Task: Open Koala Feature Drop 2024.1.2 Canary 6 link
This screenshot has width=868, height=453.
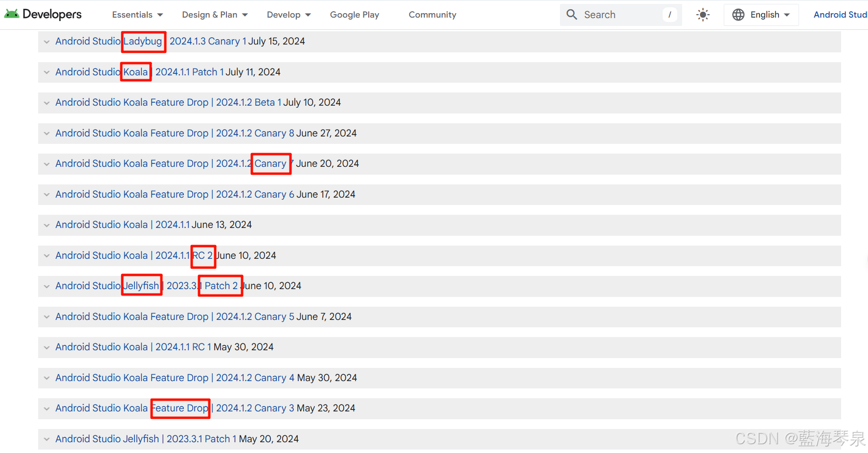Action: coord(175,194)
